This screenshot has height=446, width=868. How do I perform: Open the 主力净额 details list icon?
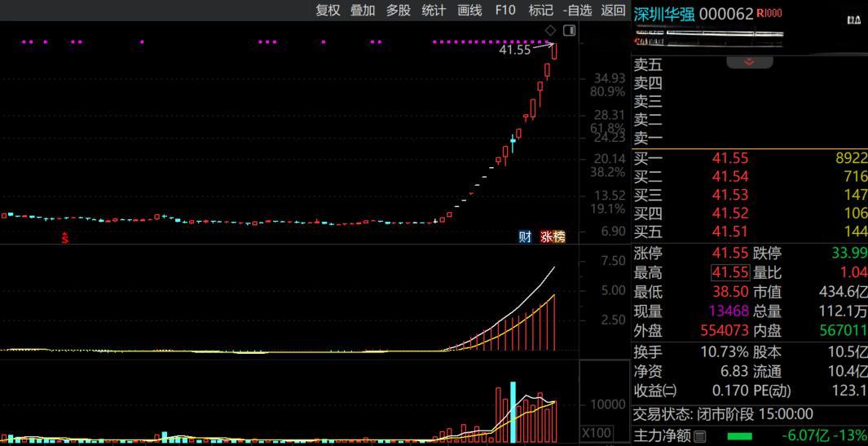click(700, 437)
